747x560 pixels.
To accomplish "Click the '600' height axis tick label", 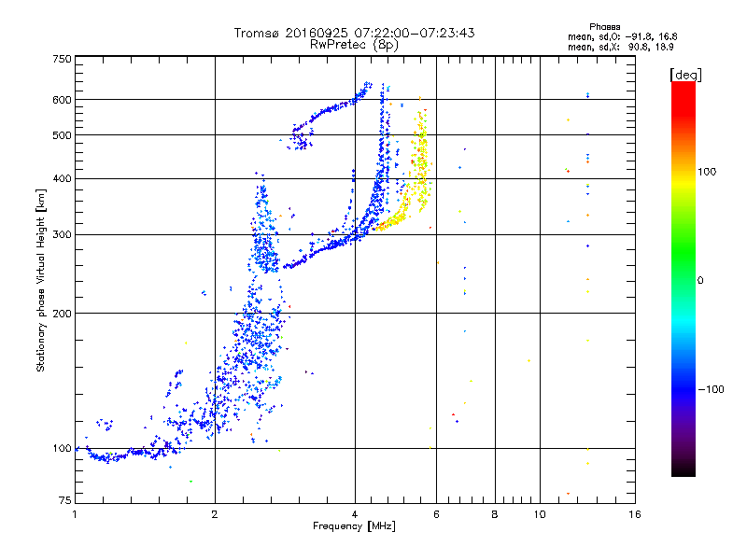I will (x=63, y=100).
